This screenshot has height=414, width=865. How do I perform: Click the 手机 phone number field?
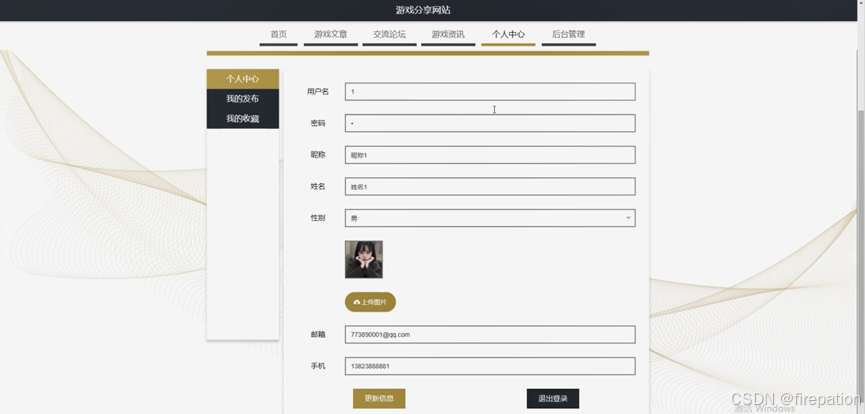click(490, 366)
